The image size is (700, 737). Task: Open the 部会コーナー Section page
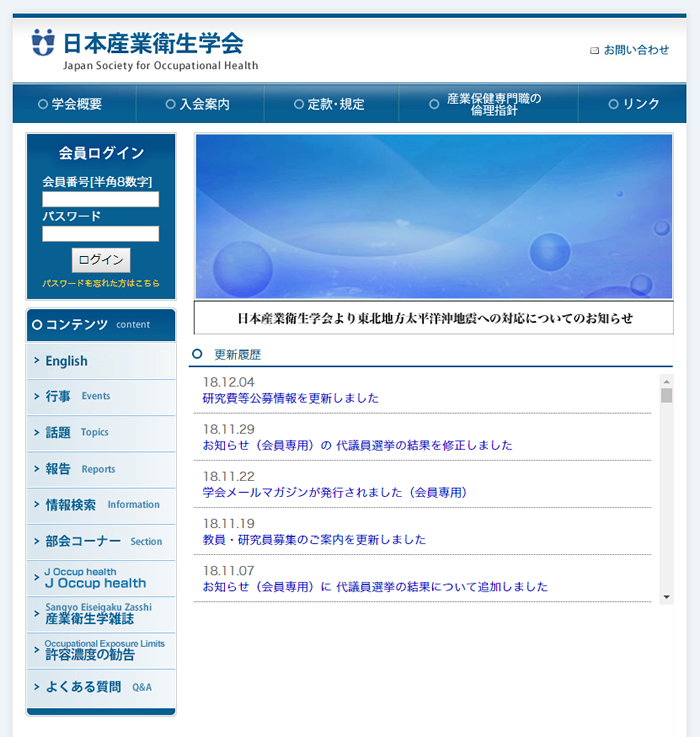[x=101, y=541]
